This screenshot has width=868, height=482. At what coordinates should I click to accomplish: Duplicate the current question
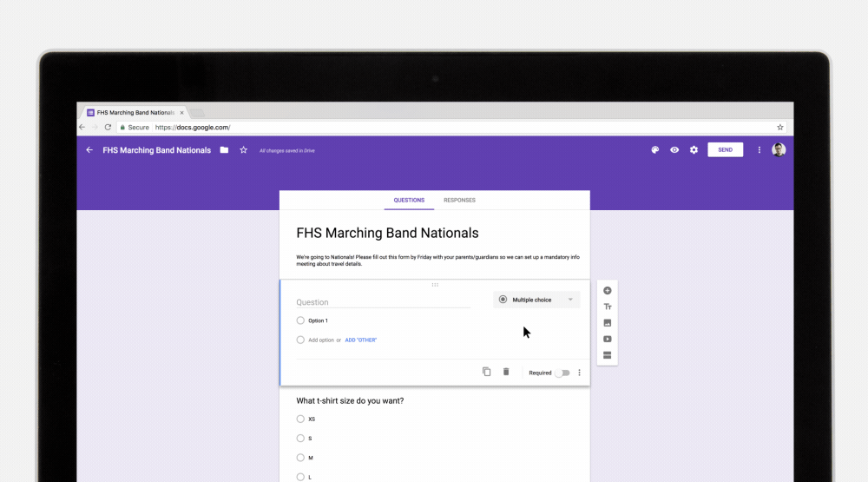click(x=487, y=372)
